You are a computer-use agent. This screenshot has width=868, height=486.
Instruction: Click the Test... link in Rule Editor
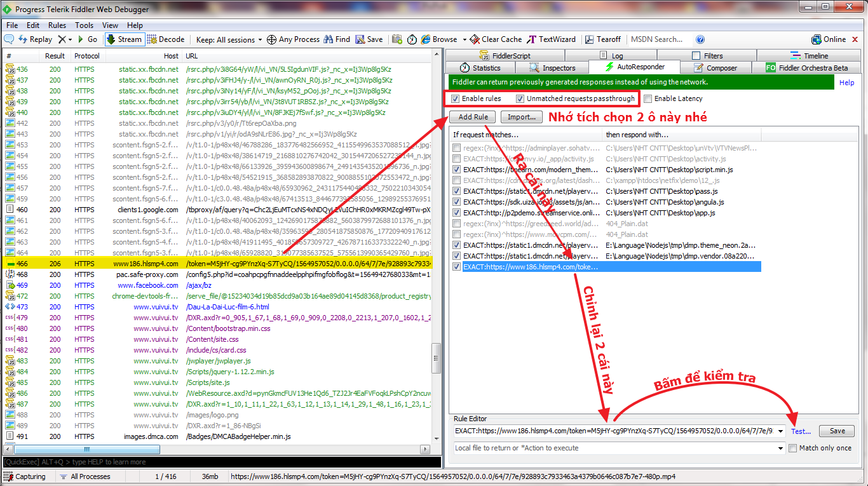point(801,431)
